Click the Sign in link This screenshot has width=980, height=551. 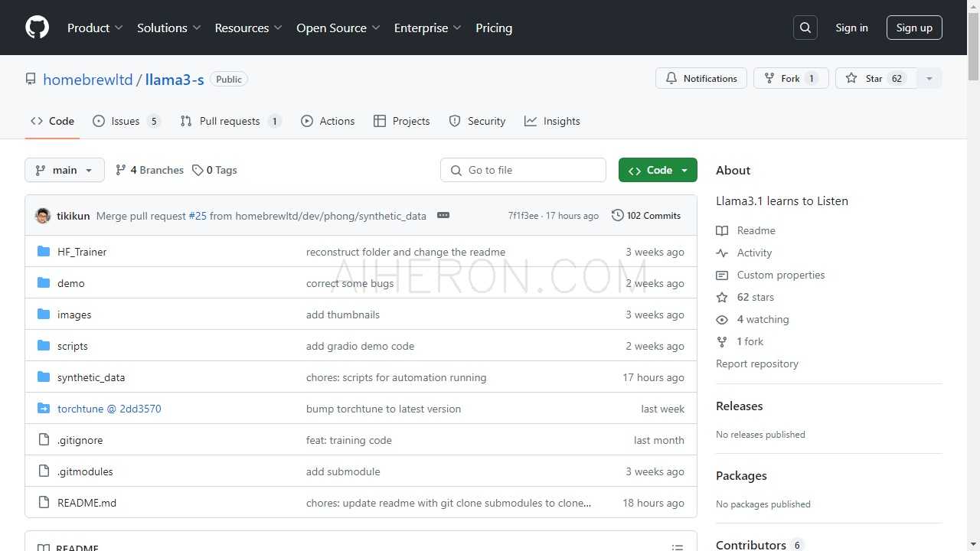tap(851, 28)
